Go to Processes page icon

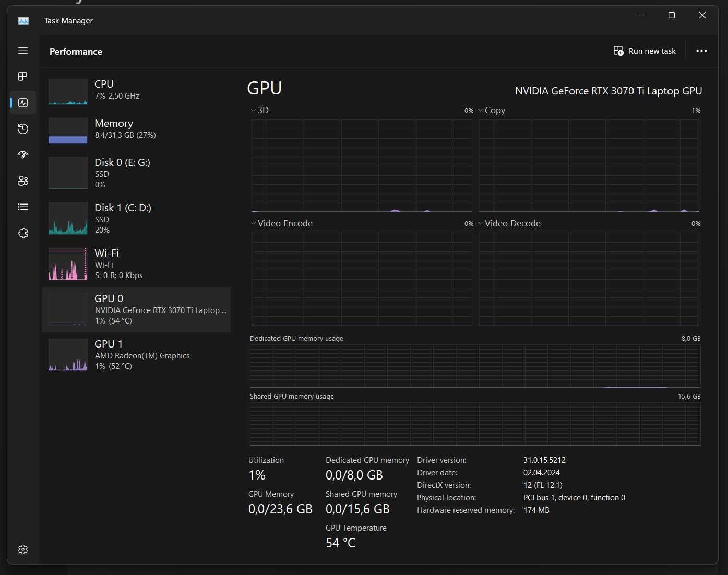pos(23,76)
